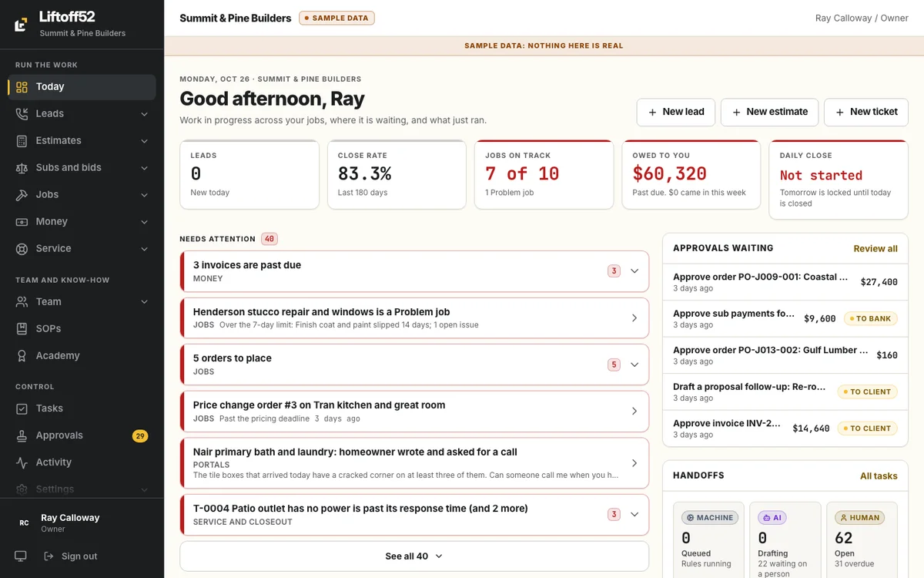The width and height of the screenshot is (924, 578).
Task: Click All tasks link in Handoffs
Action: coord(879,476)
